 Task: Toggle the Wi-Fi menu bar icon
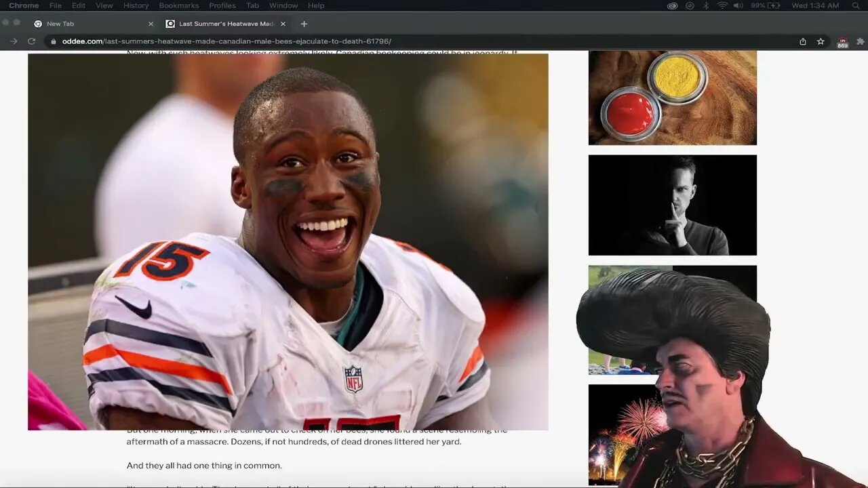pyautogui.click(x=722, y=5)
